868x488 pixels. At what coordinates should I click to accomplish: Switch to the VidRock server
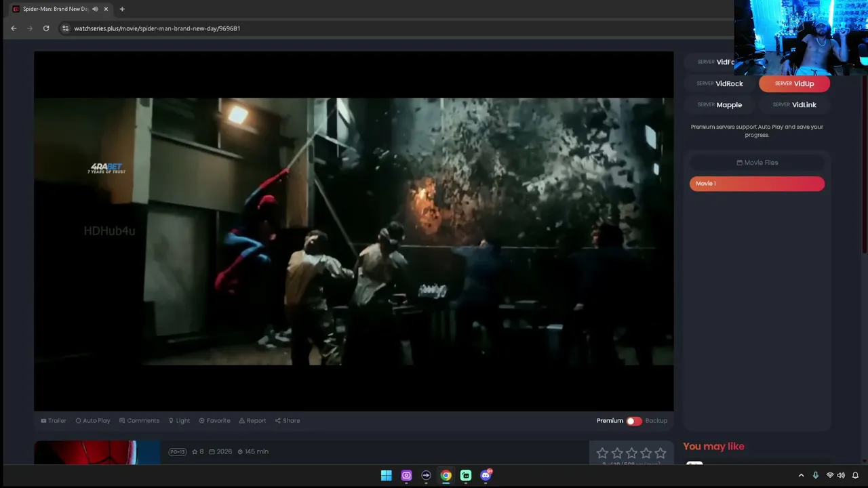[x=720, y=83]
